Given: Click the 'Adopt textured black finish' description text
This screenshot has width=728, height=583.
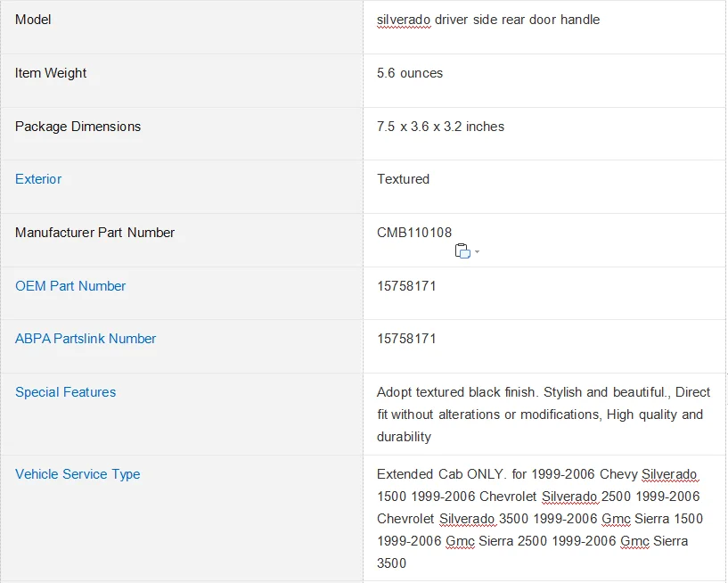Looking at the screenshot, I should pyautogui.click(x=544, y=415).
